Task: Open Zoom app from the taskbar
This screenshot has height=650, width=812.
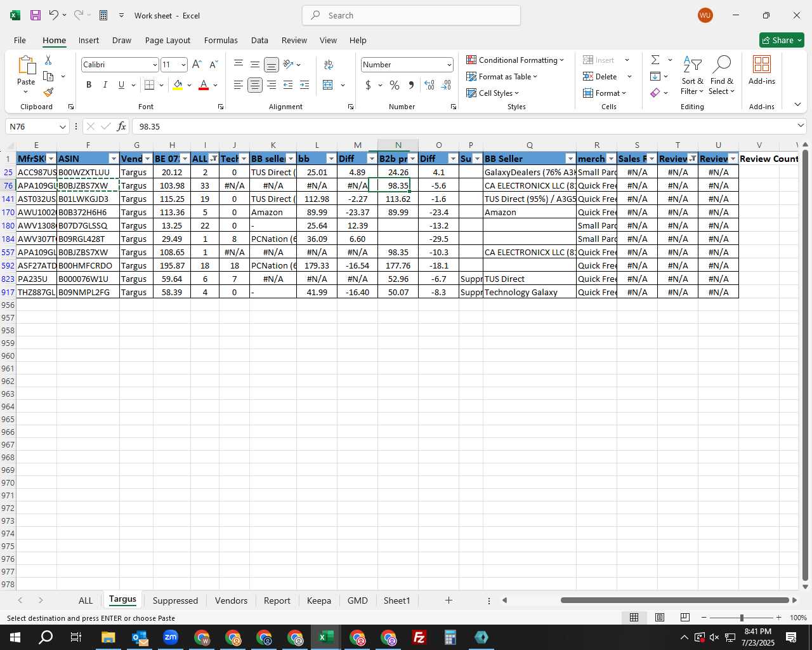Action: click(x=171, y=637)
